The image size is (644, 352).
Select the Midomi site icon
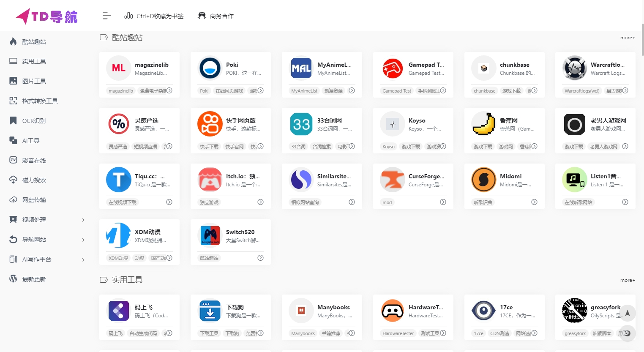(484, 180)
